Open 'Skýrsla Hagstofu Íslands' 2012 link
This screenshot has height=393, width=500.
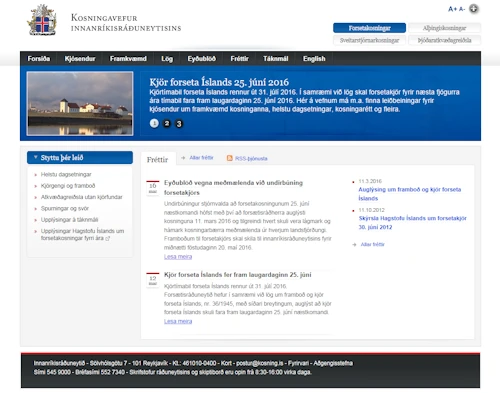pyautogui.click(x=413, y=223)
